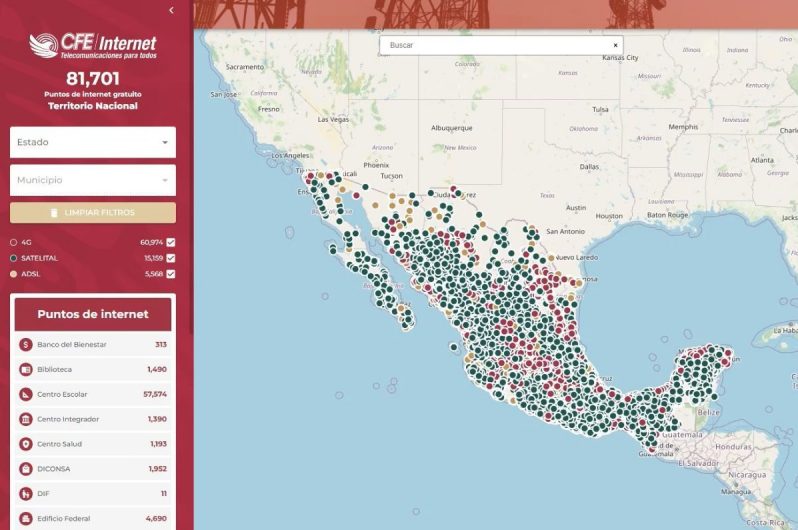
Task: Toggle the 4G checkbox
Action: [171, 242]
